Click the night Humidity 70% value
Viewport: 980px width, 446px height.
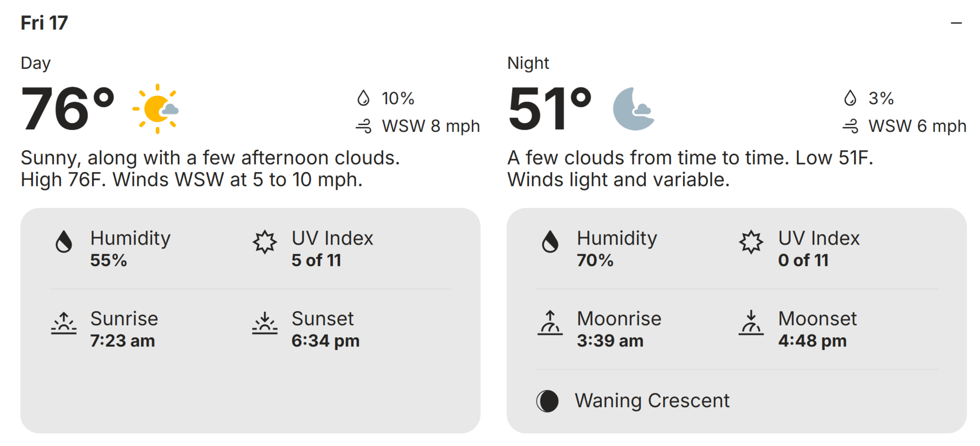point(595,261)
